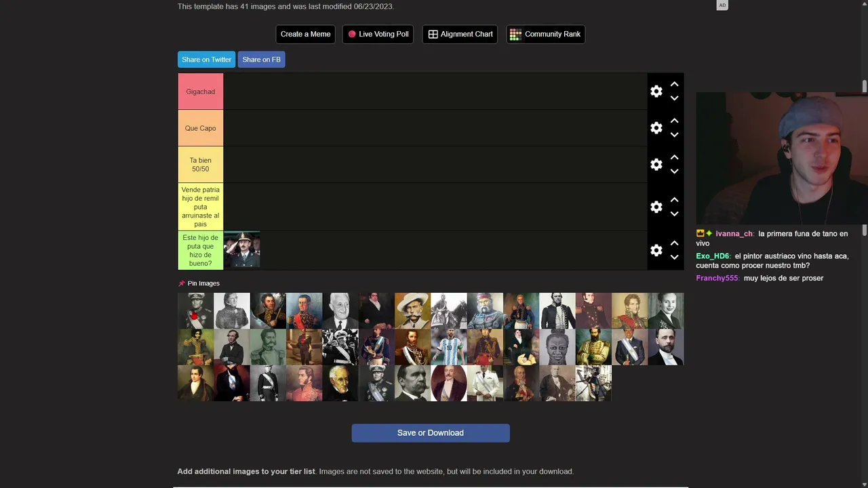Click the Vende patria tier label

[x=201, y=207]
